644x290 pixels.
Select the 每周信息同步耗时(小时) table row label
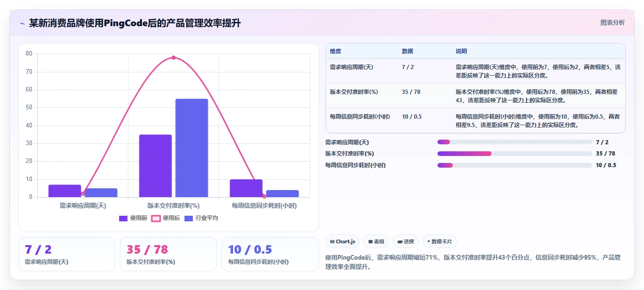tap(360, 117)
